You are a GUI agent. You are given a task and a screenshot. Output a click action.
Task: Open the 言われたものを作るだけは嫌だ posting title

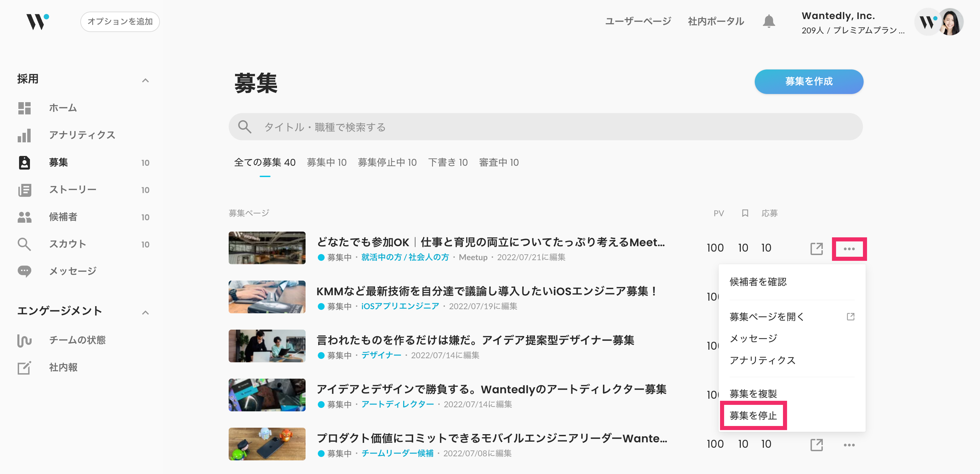475,340
